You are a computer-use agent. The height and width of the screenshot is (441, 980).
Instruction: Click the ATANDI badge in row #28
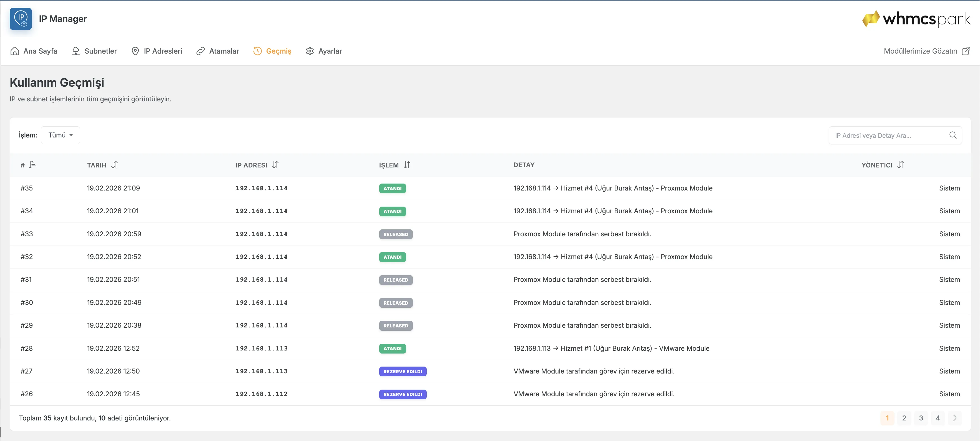pos(392,349)
